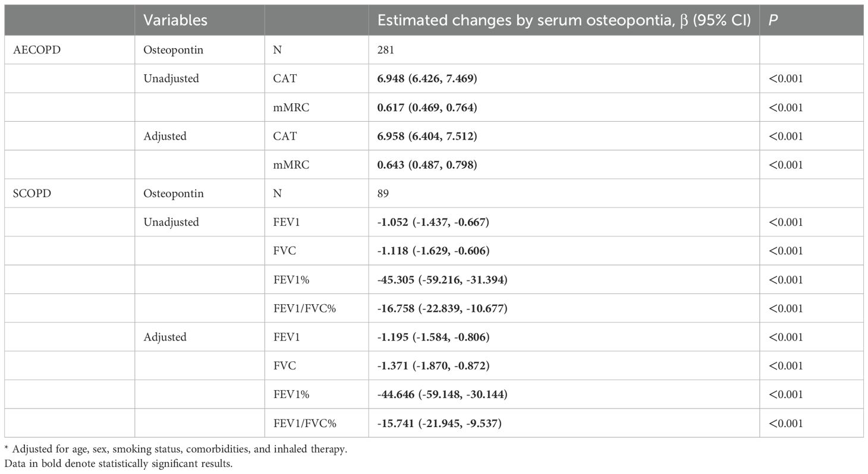Select the value -1.118 (-1.629, -0.606)
Image resolution: width=868 pixels, height=474 pixels.
(433, 251)
